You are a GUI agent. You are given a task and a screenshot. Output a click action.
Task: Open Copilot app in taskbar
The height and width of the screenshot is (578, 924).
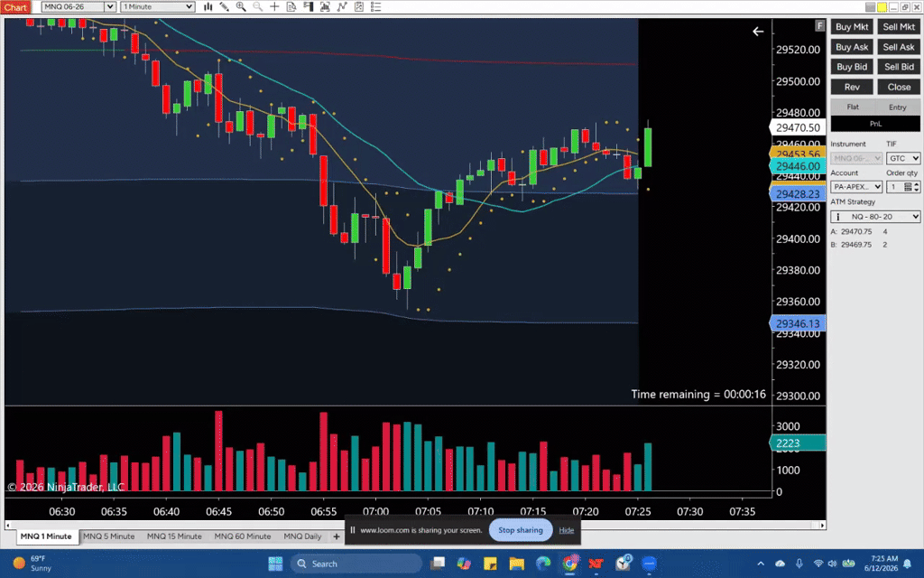click(464, 564)
